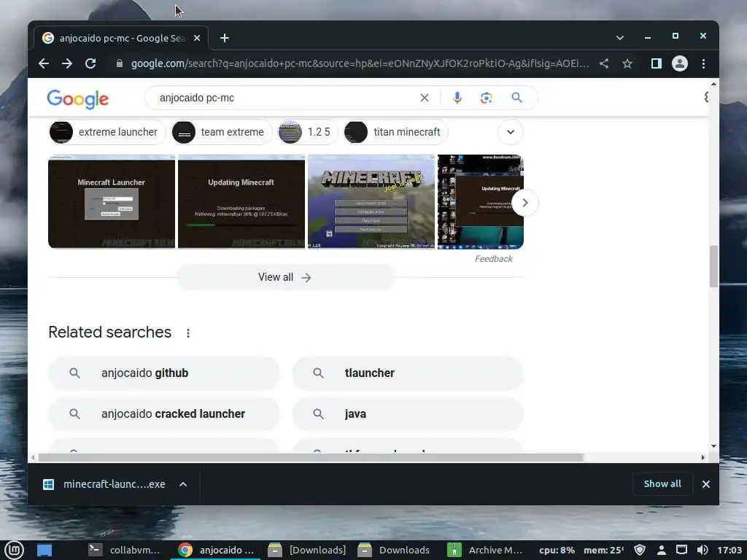Click View all images button
This screenshot has width=747, height=560.
[285, 277]
